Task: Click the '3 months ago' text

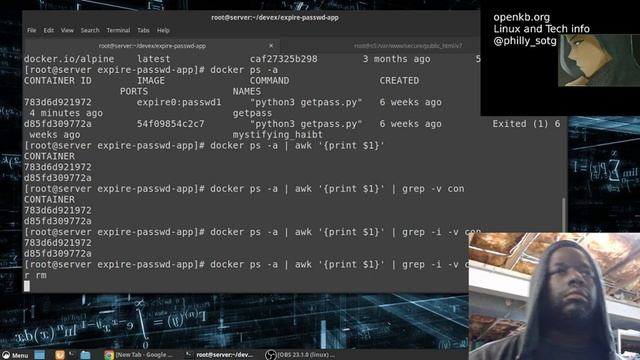Action: [x=396, y=59]
